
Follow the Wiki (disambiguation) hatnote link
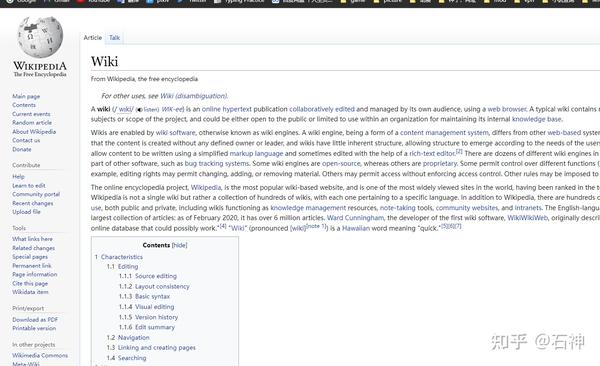(194, 96)
